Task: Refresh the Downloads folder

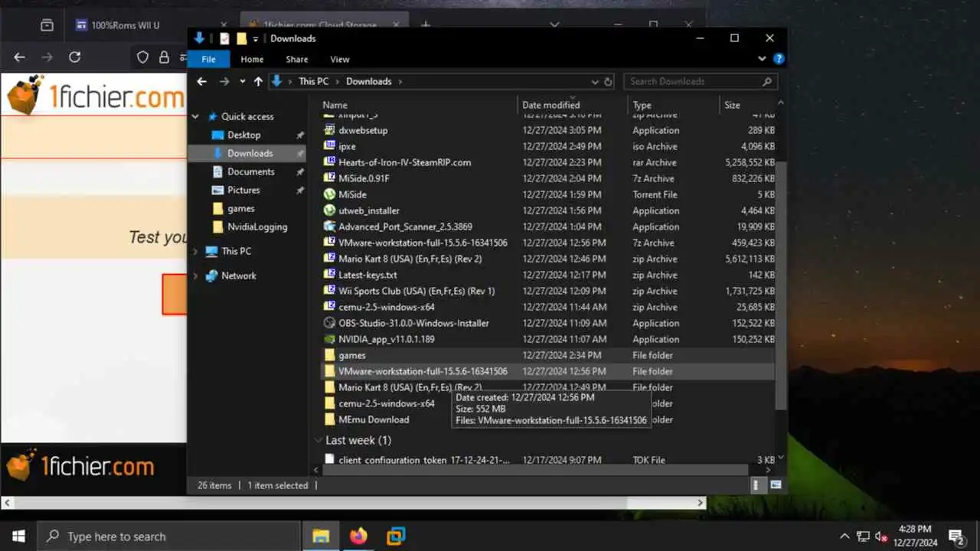Action: click(609, 81)
